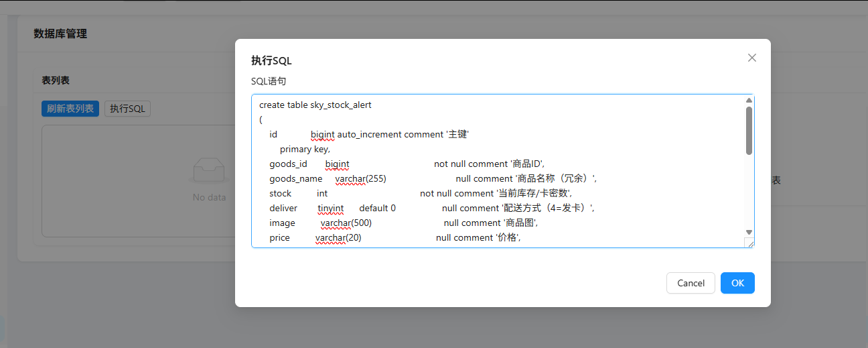
Task: Click the 'price' column name in the SQL
Action: pos(280,237)
